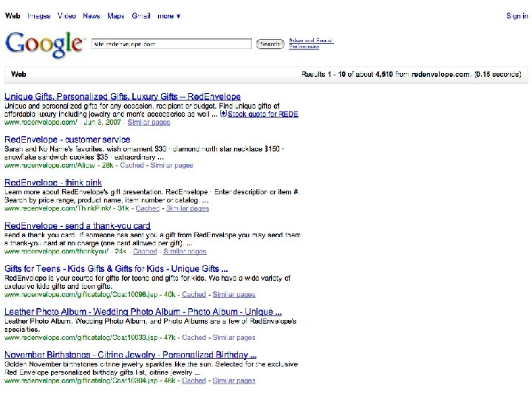This screenshot has height=399, width=532.
Task: Open Cached version of thankyou result
Action: click(x=145, y=251)
